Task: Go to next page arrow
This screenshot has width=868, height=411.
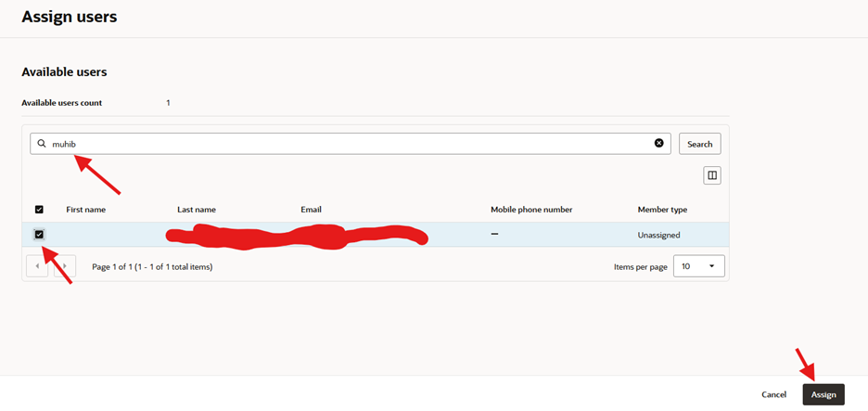Action: [64, 266]
